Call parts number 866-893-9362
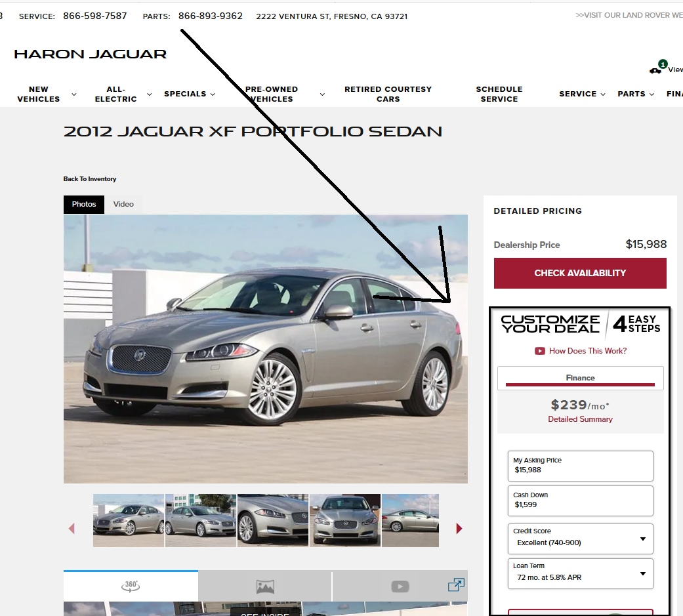This screenshot has height=616, width=683. (x=211, y=16)
